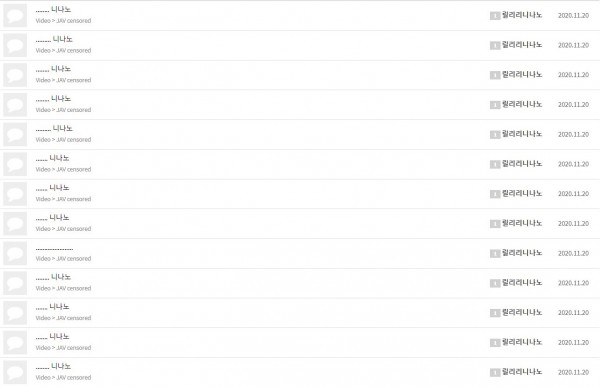Open author 릴리리니나노 on the dots-only post row
Image resolution: width=600 pixels, height=387 pixels.
click(522, 253)
